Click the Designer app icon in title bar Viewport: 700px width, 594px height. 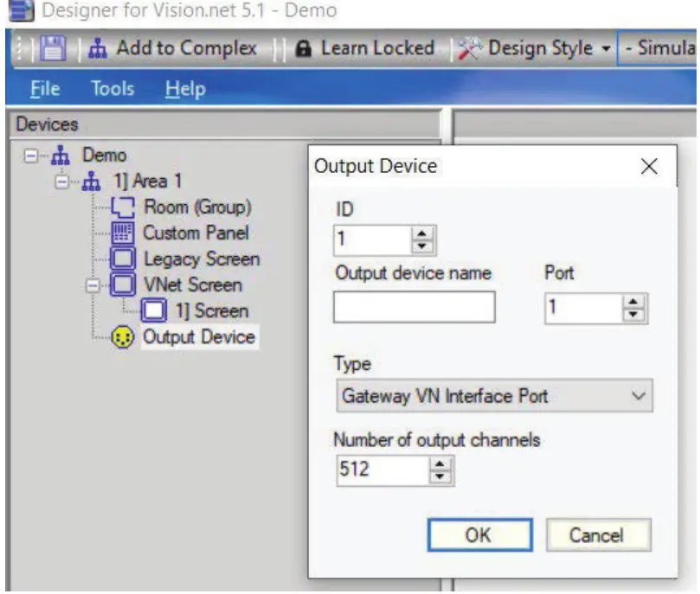coord(21,10)
